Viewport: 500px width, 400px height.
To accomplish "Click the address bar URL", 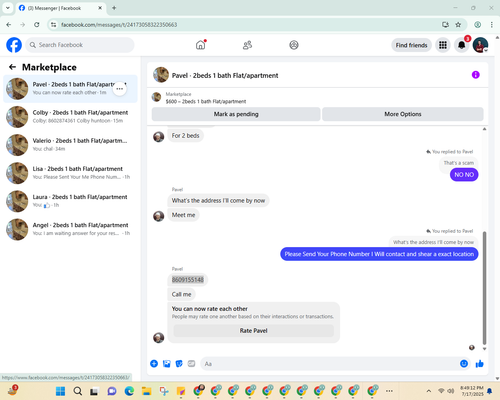I will pyautogui.click(x=119, y=25).
